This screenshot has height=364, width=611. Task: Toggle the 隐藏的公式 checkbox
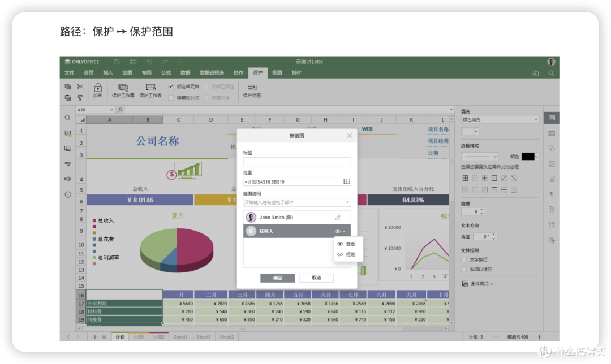[x=171, y=98]
